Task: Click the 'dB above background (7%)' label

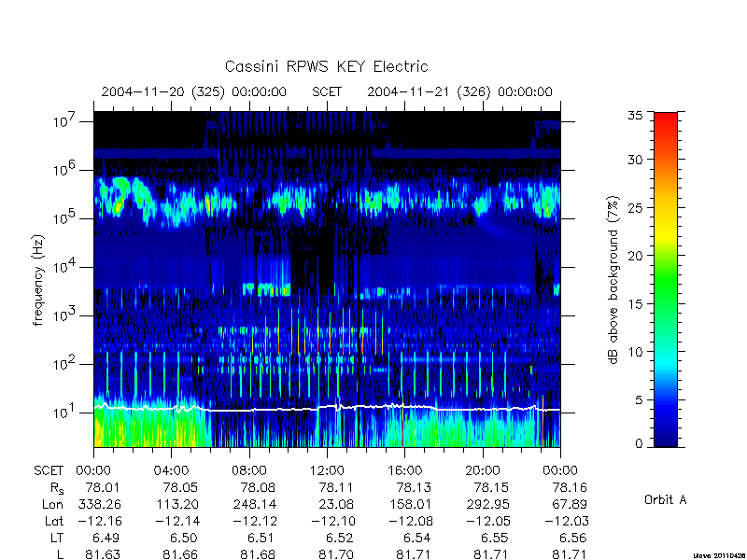Action: [613, 280]
